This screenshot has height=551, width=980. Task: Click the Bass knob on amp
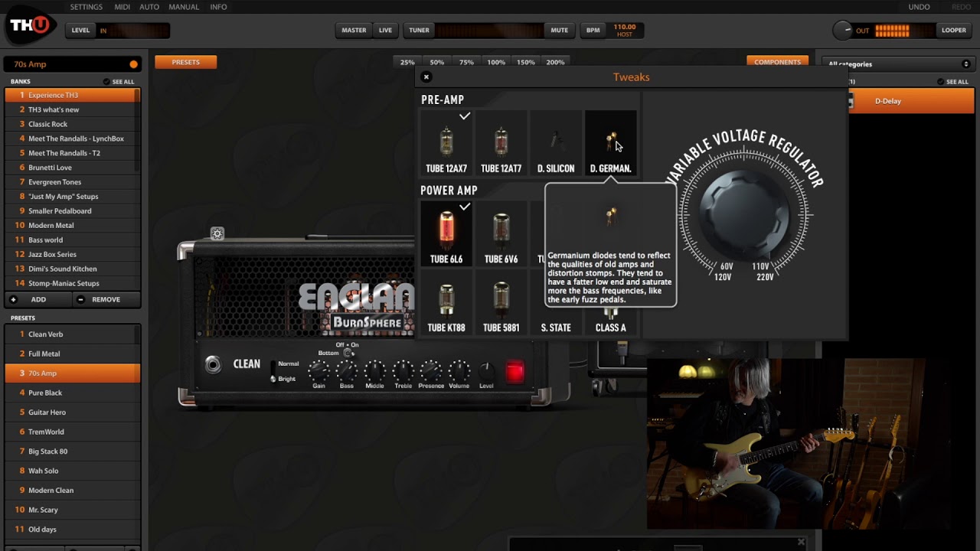click(347, 371)
